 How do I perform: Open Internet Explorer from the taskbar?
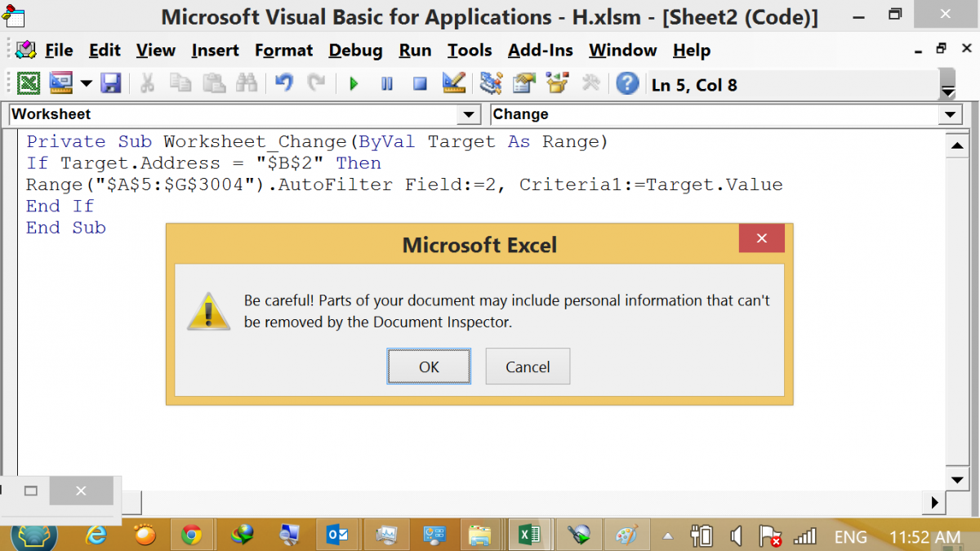pos(96,535)
